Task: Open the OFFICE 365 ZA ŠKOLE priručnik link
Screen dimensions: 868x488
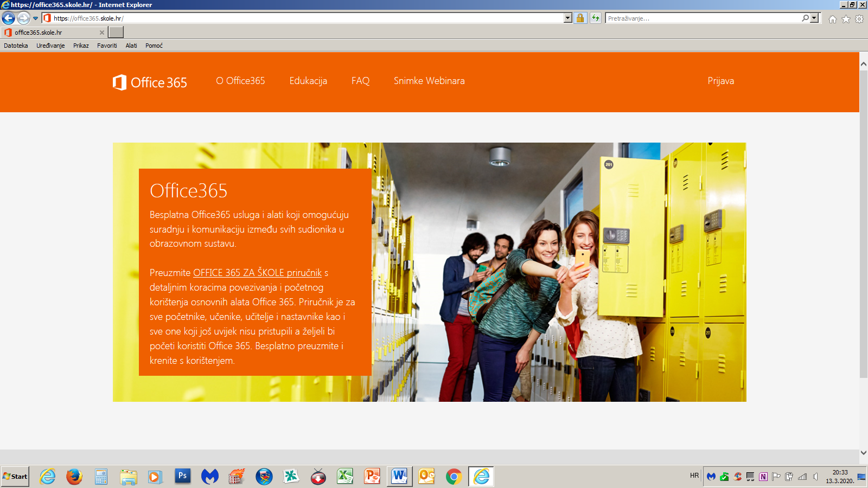Action: tap(257, 273)
